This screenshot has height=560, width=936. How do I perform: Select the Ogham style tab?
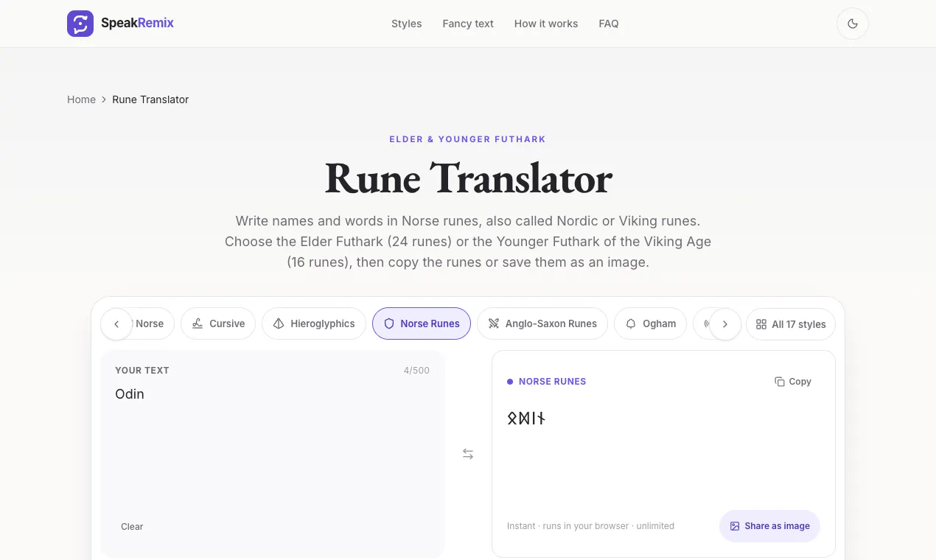tap(651, 323)
